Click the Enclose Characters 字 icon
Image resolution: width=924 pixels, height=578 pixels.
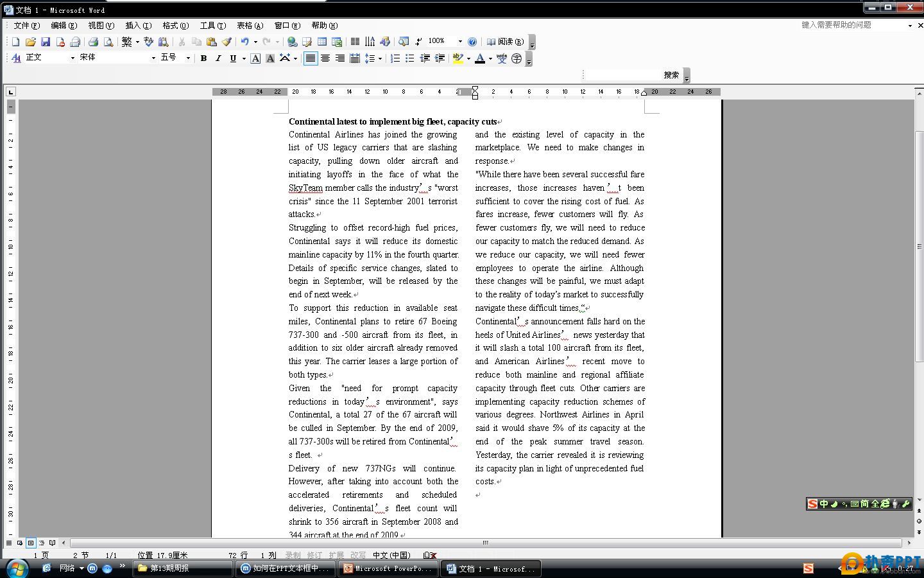(517, 58)
